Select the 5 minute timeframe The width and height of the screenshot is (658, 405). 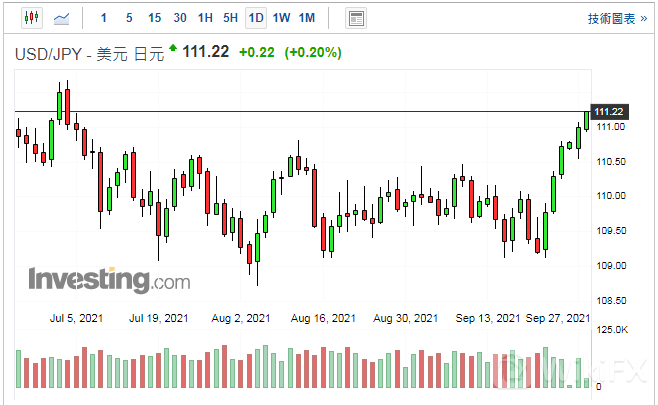click(129, 18)
